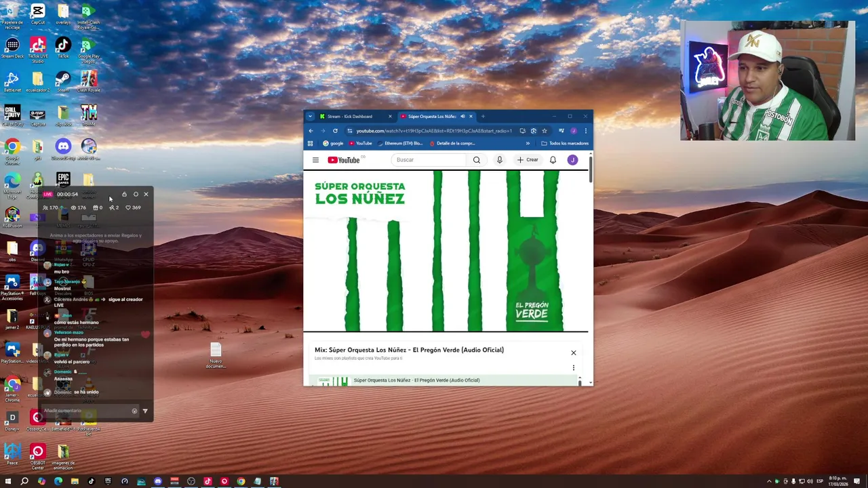Open Chrome tab search dropdown
This screenshot has height=488, width=868.
click(310, 117)
